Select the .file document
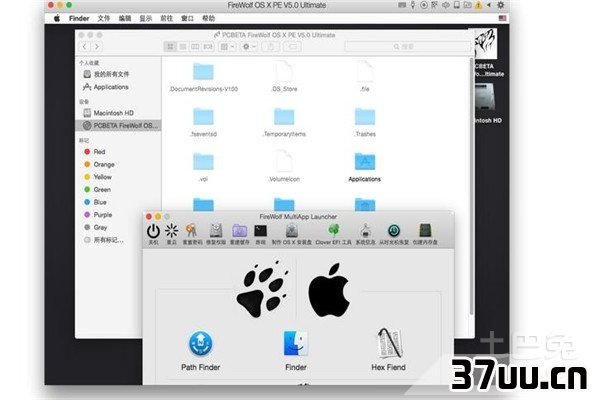This screenshot has width=600, height=400. [365, 72]
